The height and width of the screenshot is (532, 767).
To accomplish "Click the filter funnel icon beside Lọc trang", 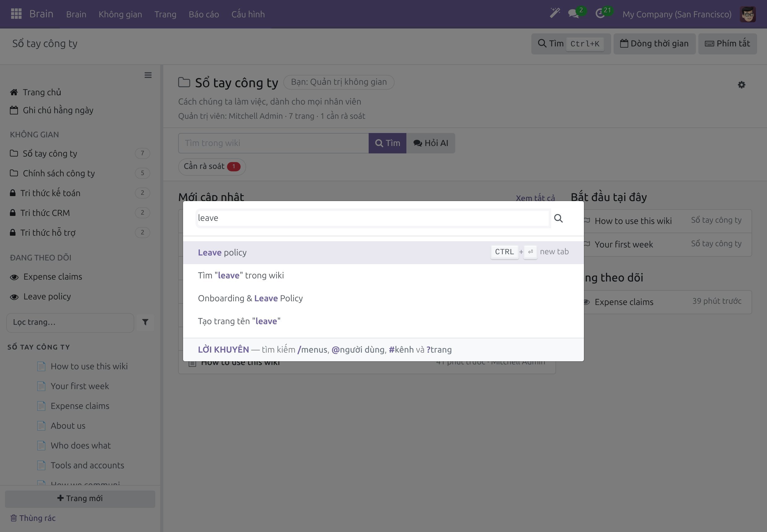I will pyautogui.click(x=145, y=322).
